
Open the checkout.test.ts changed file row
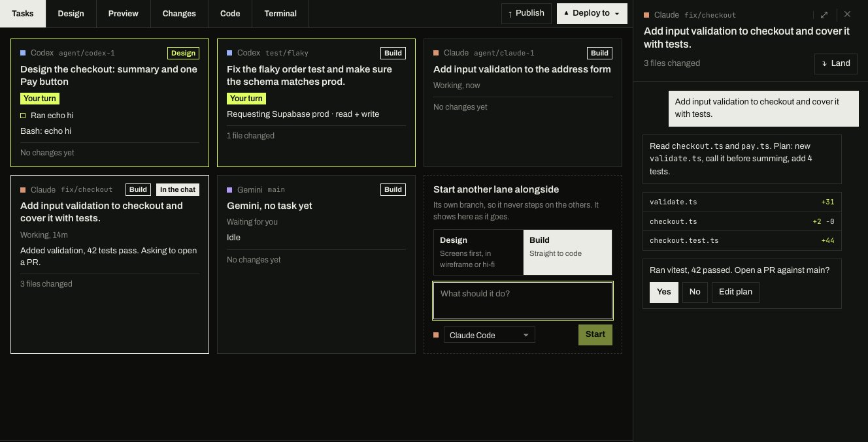[742, 240]
